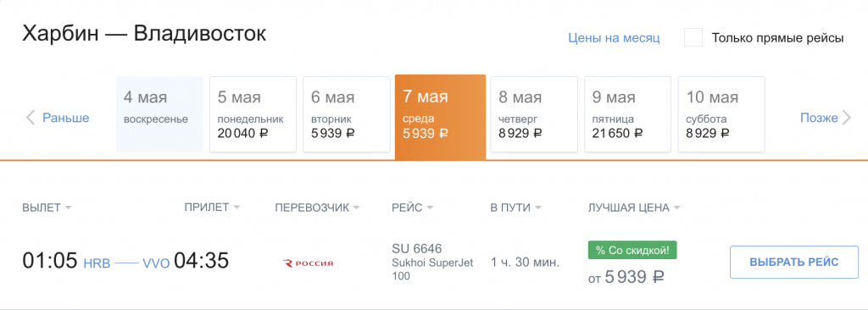
Task: Select the 5 мая понедельник date tab
Action: (x=253, y=114)
